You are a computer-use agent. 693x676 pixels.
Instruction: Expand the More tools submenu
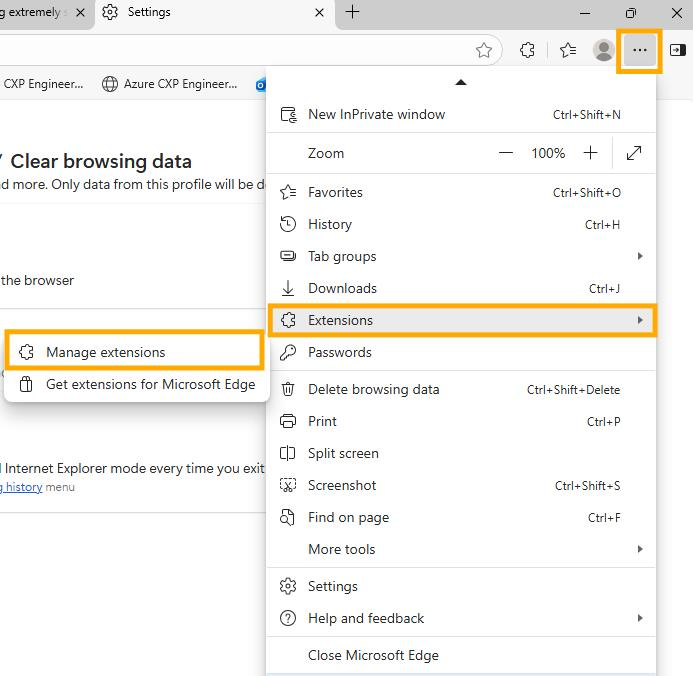[x=461, y=549]
